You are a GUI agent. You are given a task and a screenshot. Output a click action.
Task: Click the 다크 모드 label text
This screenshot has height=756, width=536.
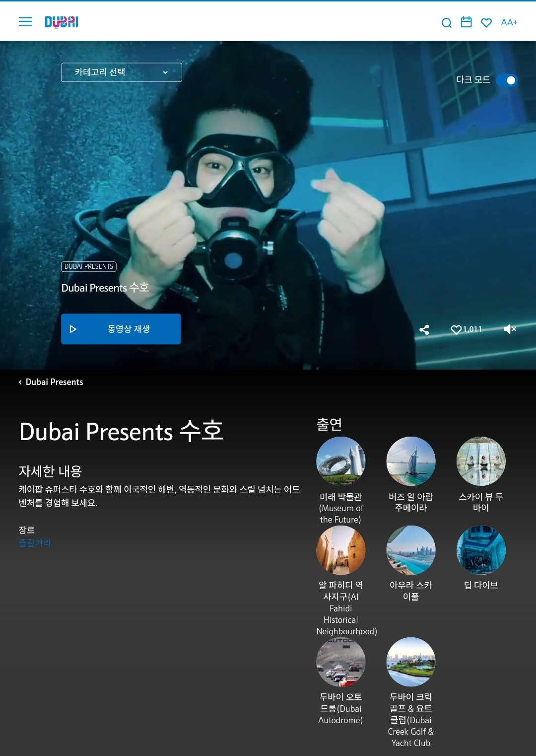click(x=473, y=79)
